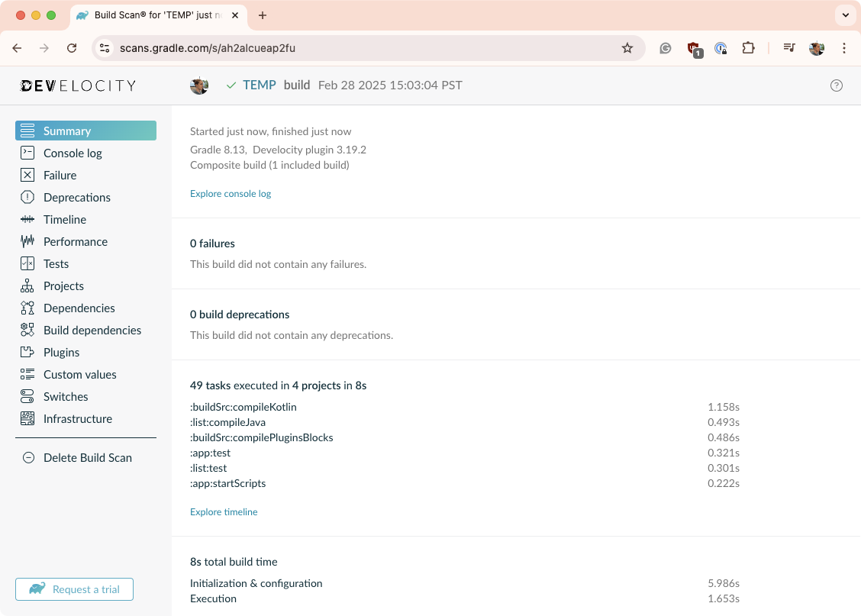The image size is (861, 616).
Task: Click the Console log sidebar icon
Action: (27, 153)
